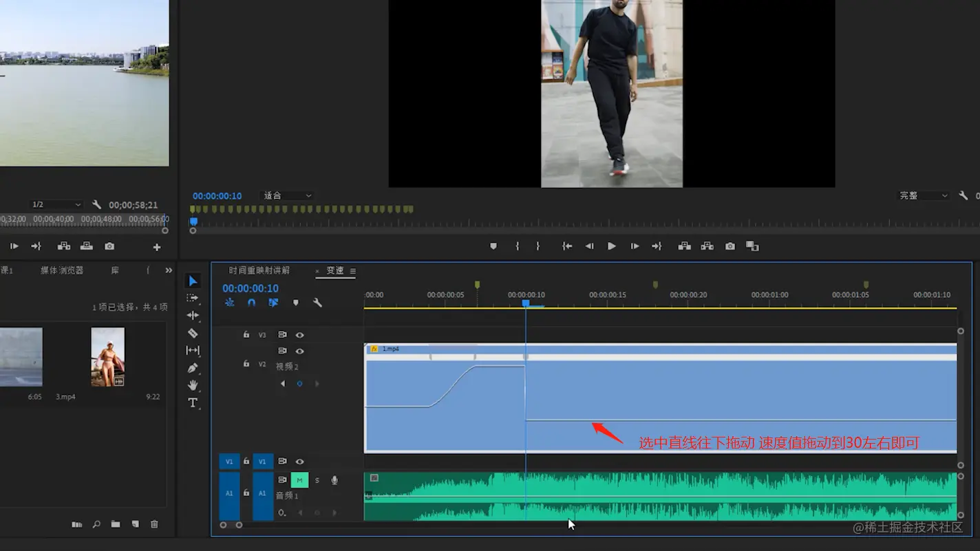Image resolution: width=980 pixels, height=551 pixels.
Task: Select the Track Select Forward tool
Action: point(193,298)
